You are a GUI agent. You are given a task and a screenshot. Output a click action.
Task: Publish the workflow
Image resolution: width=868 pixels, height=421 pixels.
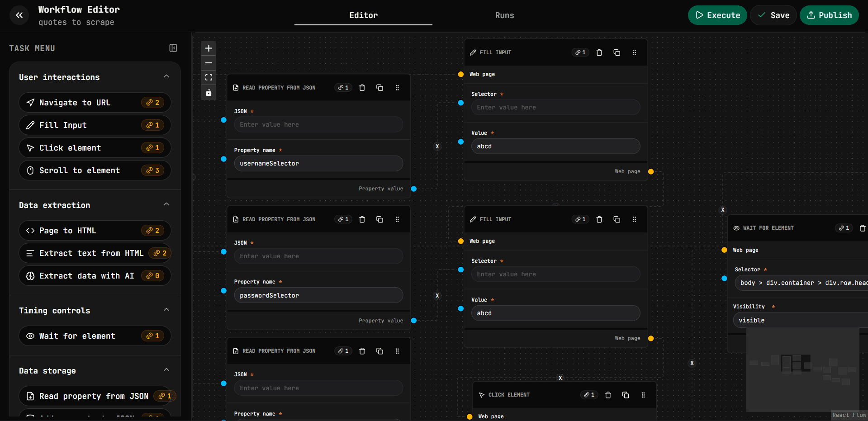tap(829, 15)
